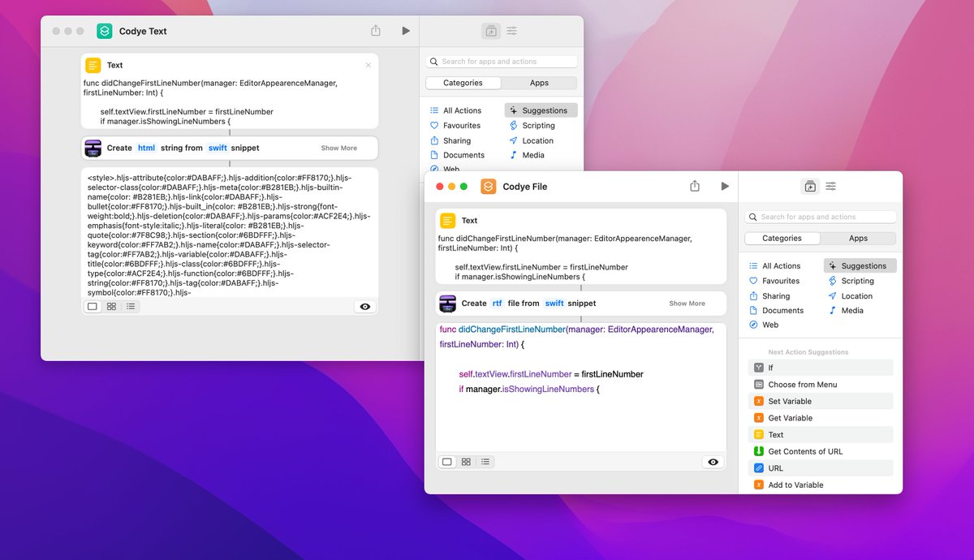This screenshot has width=974, height=560.
Task: Select Apps tab in Codye File window
Action: point(858,239)
